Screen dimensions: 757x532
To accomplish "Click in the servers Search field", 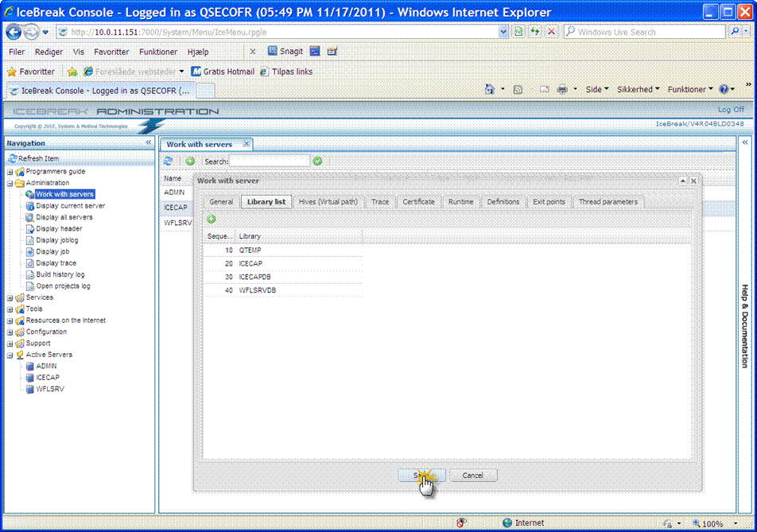I will 270,161.
